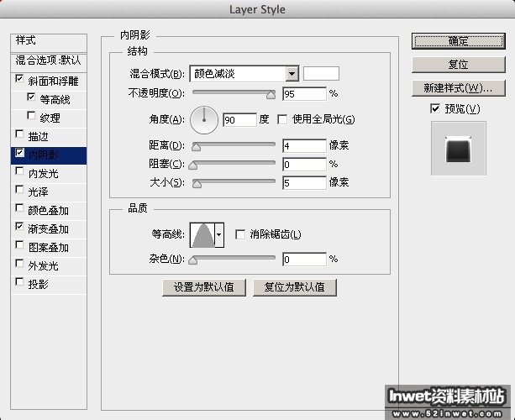The height and width of the screenshot is (420, 515).
Task: Click the distance field showing 4
Action: (304, 146)
